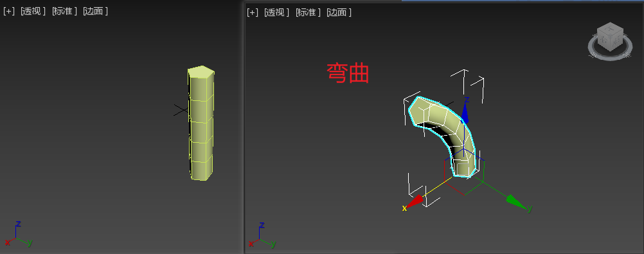Click the ViewCube in right viewport
This screenshot has width=644, height=254.
(x=610, y=37)
